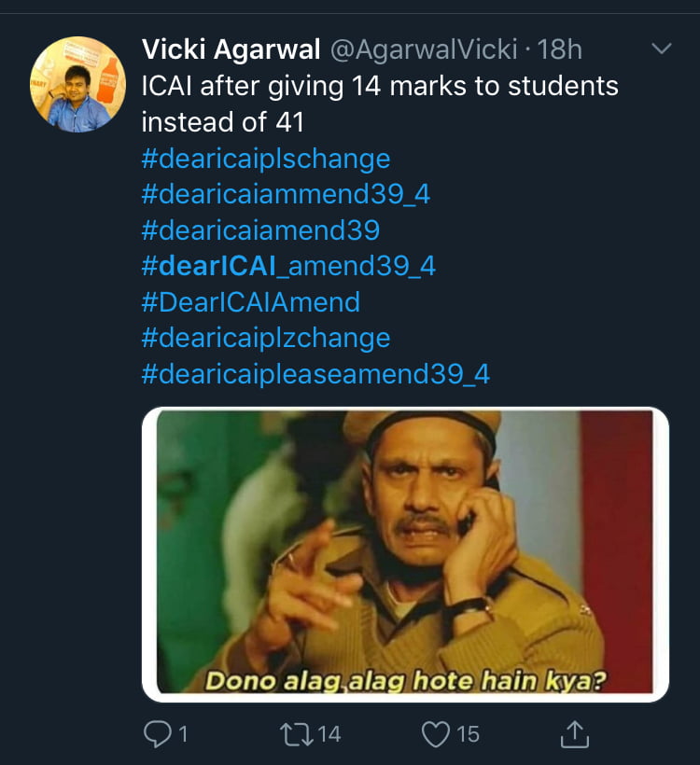Click the like count of 15

pos(468,734)
